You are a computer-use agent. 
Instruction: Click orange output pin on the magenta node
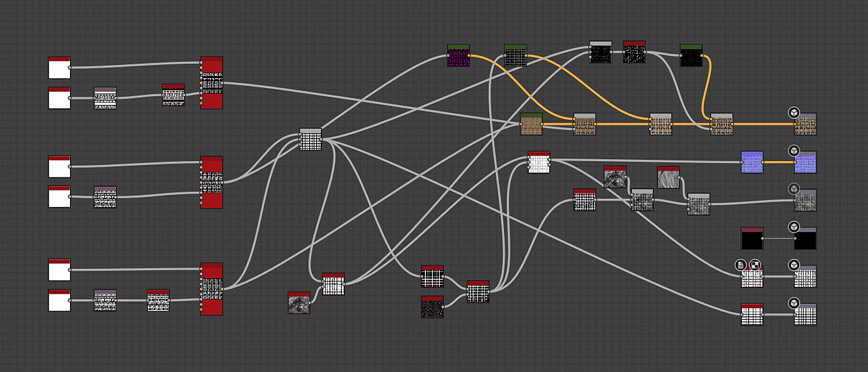[x=470, y=56]
